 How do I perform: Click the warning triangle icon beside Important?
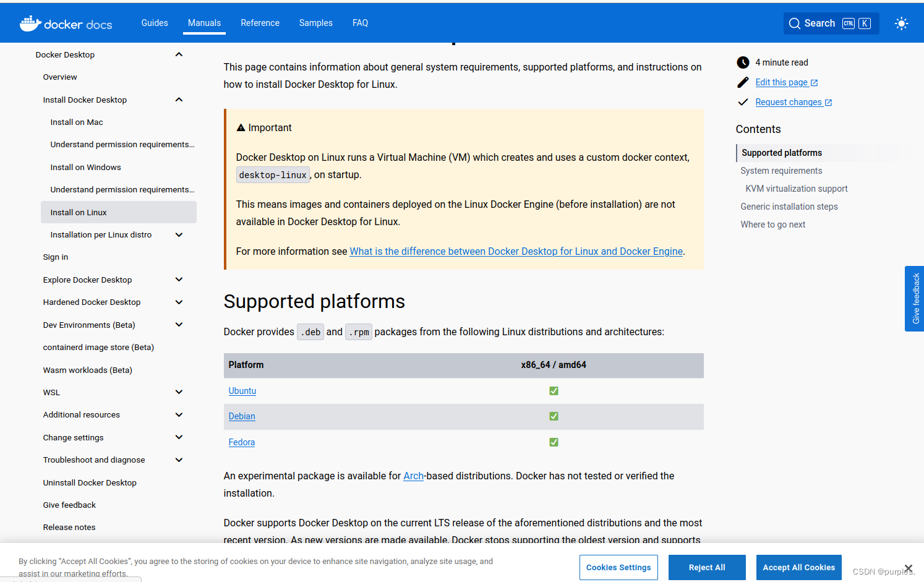tap(241, 128)
